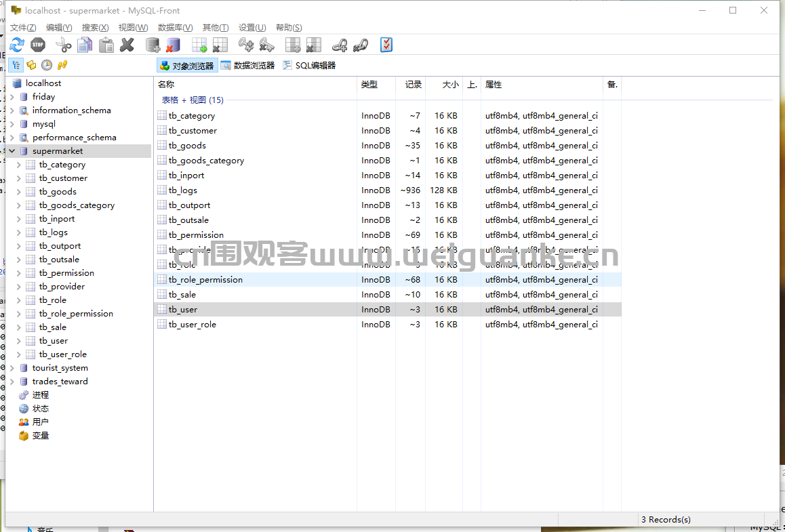
Task: Click the Paste clipboard icon
Action: click(x=106, y=45)
